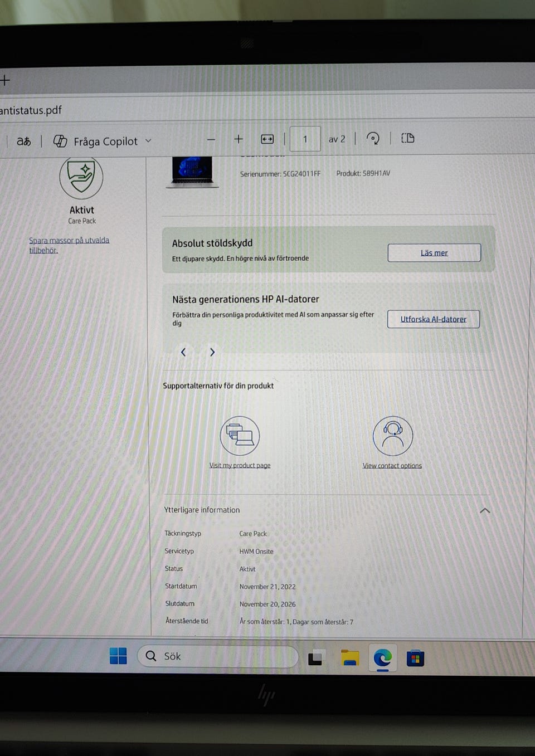Viewport: 535px width, 756px height.
Task: Click the Startdatum value November 21, 2022
Action: click(x=267, y=587)
